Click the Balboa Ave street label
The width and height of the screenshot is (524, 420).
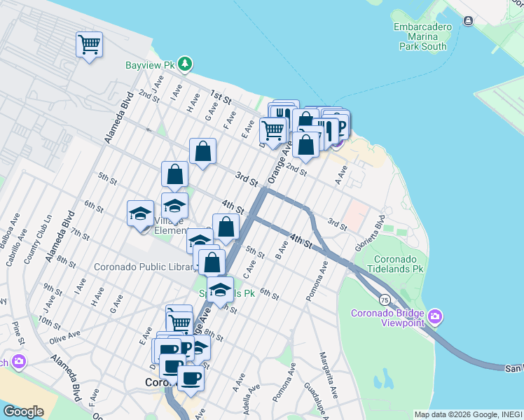coord(9,231)
